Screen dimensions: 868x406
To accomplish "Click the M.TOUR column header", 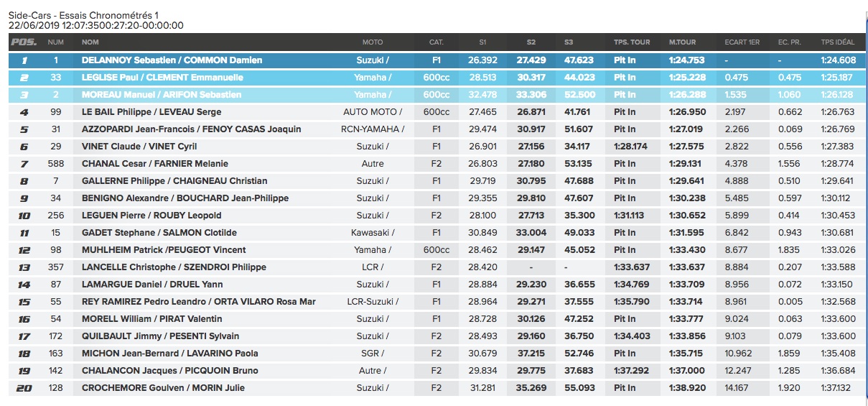I will 682,42.
